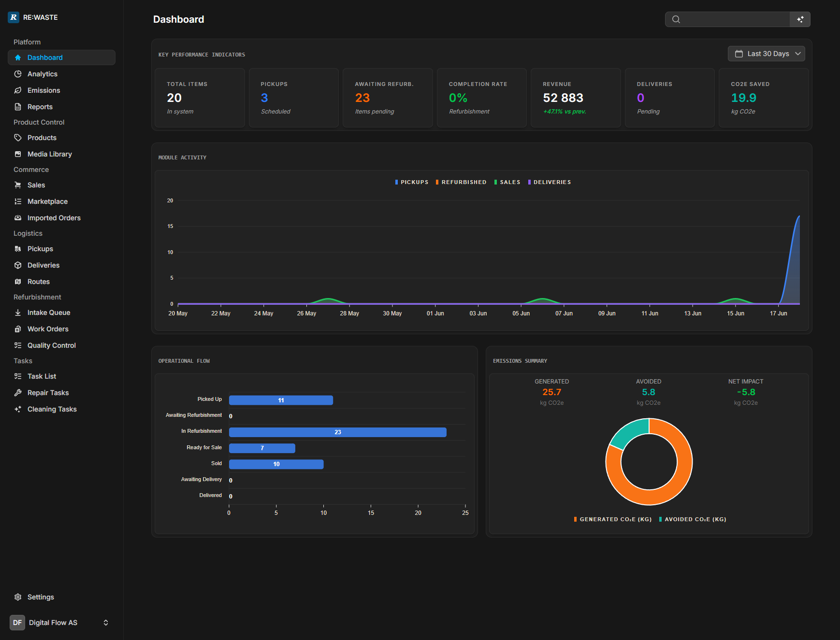Click the Routes map icon
Image resolution: width=840 pixels, height=640 pixels.
[x=18, y=282]
